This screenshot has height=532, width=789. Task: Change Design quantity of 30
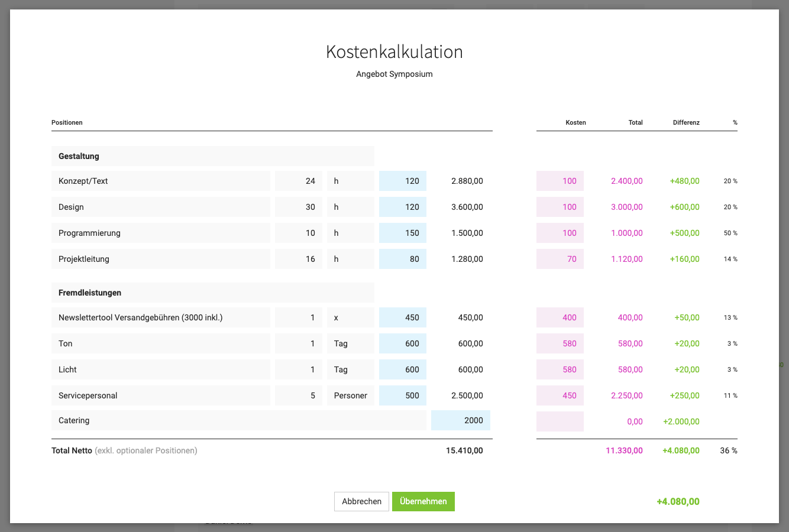pyautogui.click(x=299, y=207)
